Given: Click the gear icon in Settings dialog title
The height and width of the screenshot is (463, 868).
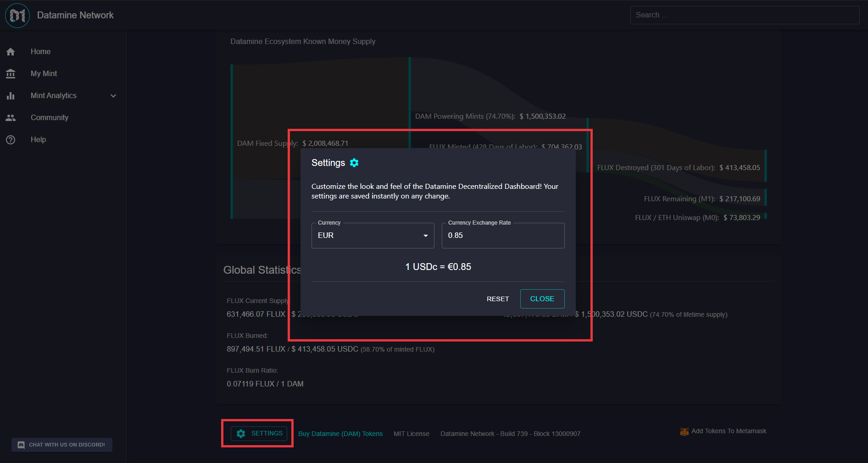Looking at the screenshot, I should [354, 163].
